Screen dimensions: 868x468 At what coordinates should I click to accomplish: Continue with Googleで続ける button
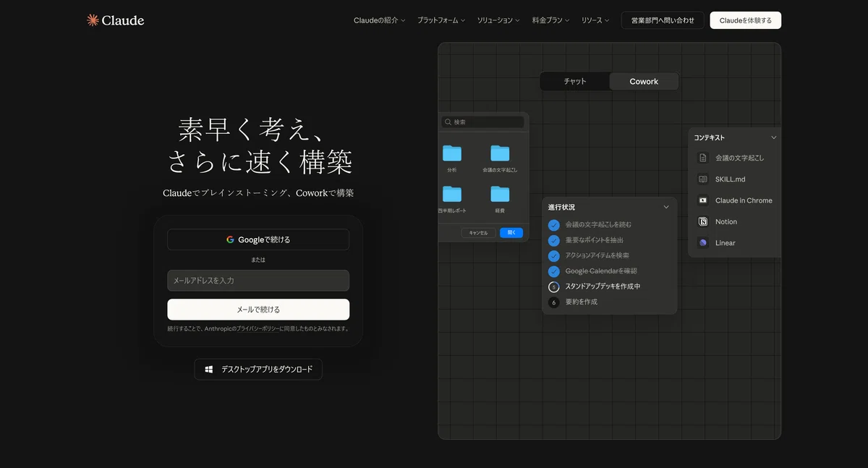(258, 239)
